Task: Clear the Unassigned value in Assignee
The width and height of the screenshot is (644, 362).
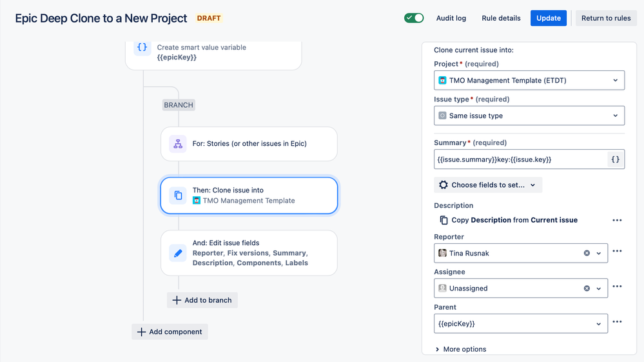Action: (587, 288)
